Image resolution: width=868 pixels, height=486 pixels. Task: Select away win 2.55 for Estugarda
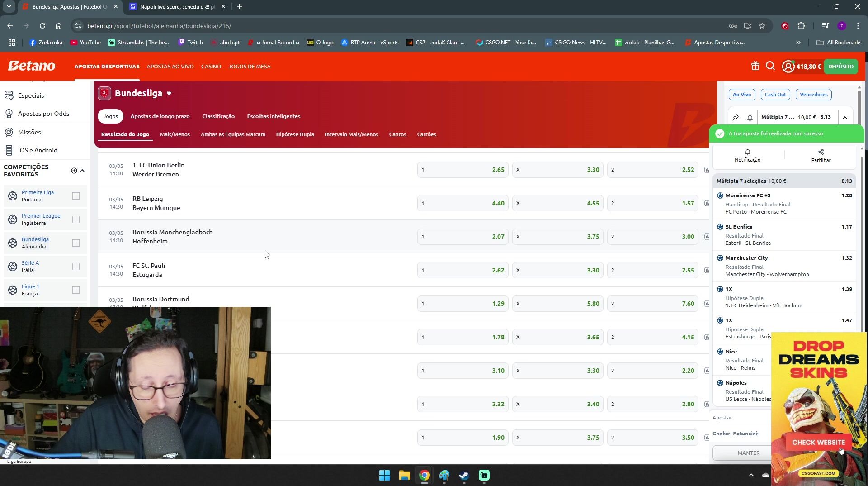click(652, 270)
